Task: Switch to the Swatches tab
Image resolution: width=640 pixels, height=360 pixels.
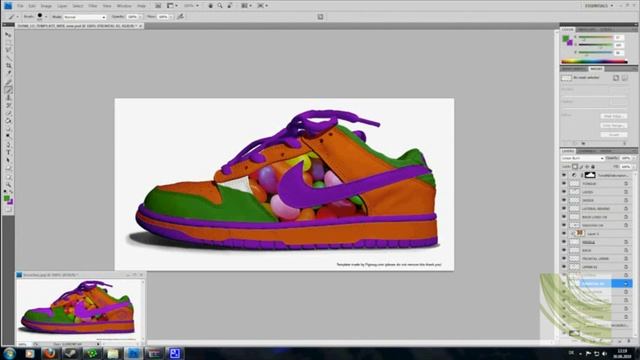Action: pyautogui.click(x=587, y=29)
